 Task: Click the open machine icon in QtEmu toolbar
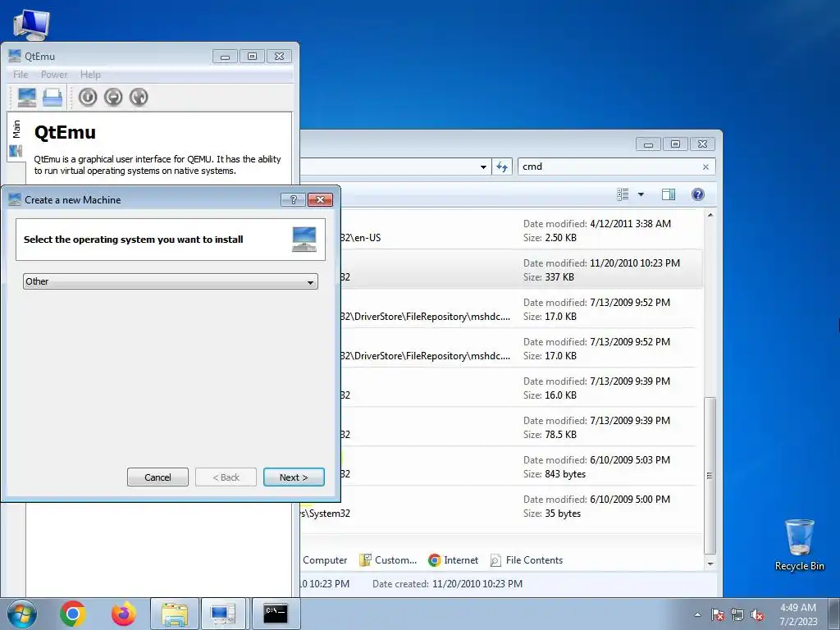(52, 97)
